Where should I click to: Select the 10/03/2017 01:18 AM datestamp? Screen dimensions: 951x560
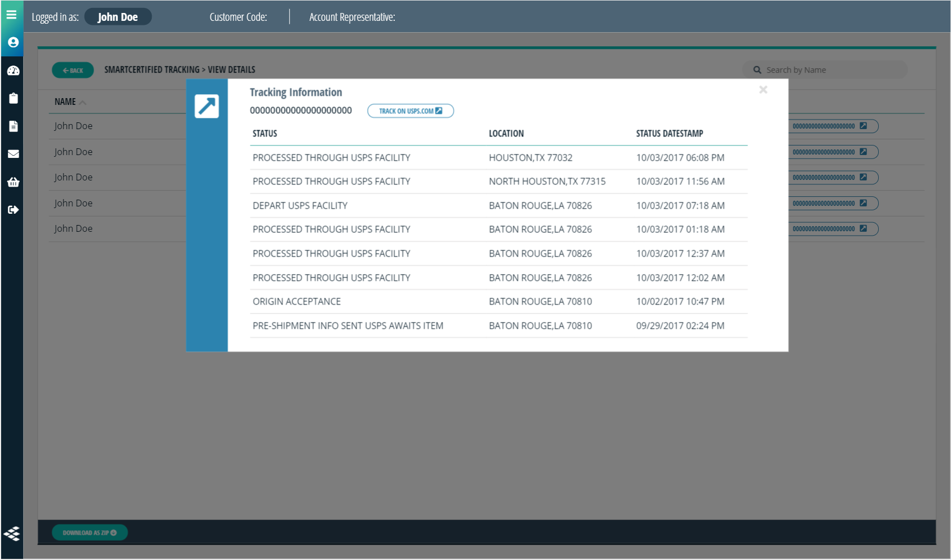(680, 230)
